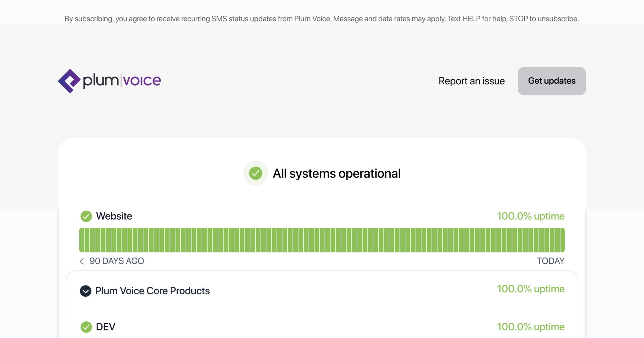Image resolution: width=644 pixels, height=338 pixels.
Task: Click the Website 100.0% uptime figure
Action: tap(531, 216)
